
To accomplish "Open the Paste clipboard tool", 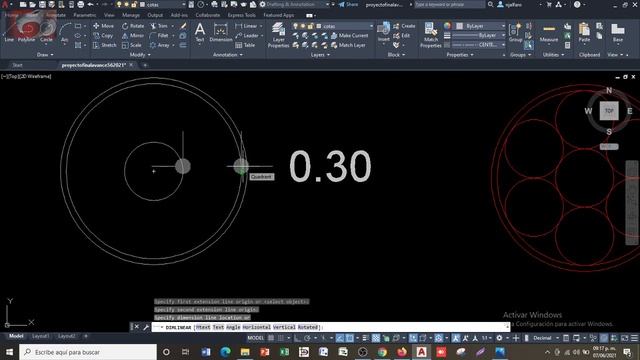I will tap(584, 33).
